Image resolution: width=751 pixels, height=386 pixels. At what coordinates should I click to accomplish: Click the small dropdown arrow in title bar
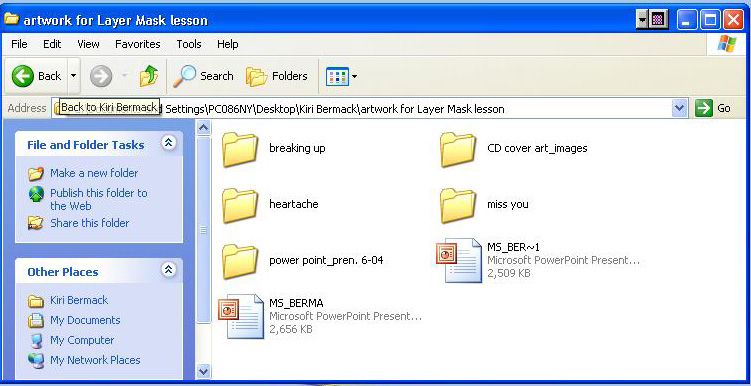(643, 20)
